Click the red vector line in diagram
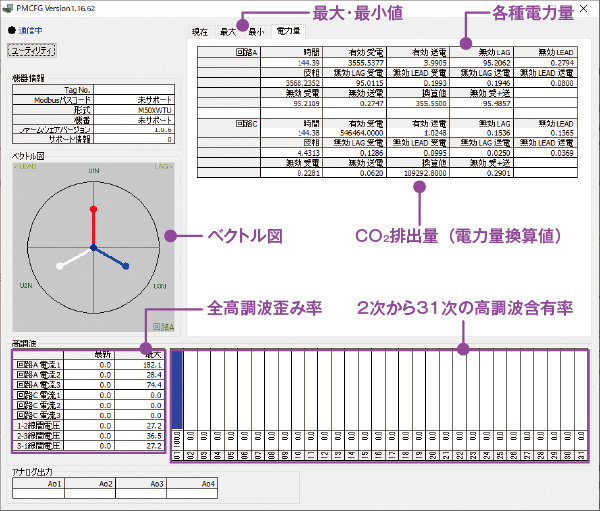This screenshot has width=600, height=511. point(93,226)
